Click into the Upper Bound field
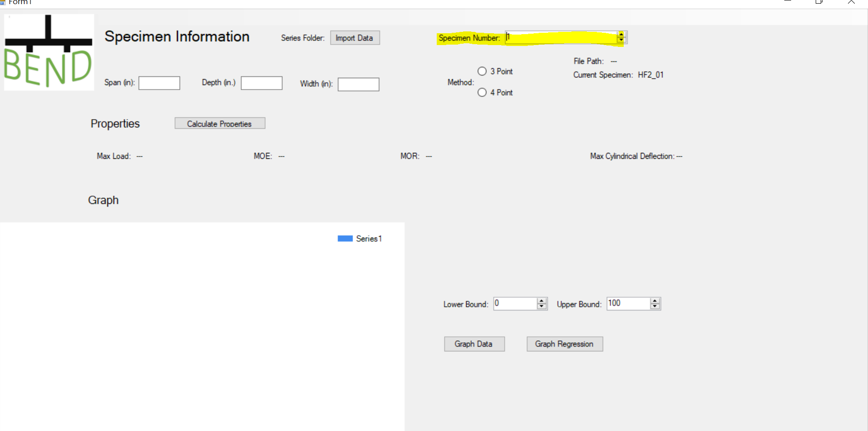Viewport: 868px width, 431px height. click(x=629, y=304)
